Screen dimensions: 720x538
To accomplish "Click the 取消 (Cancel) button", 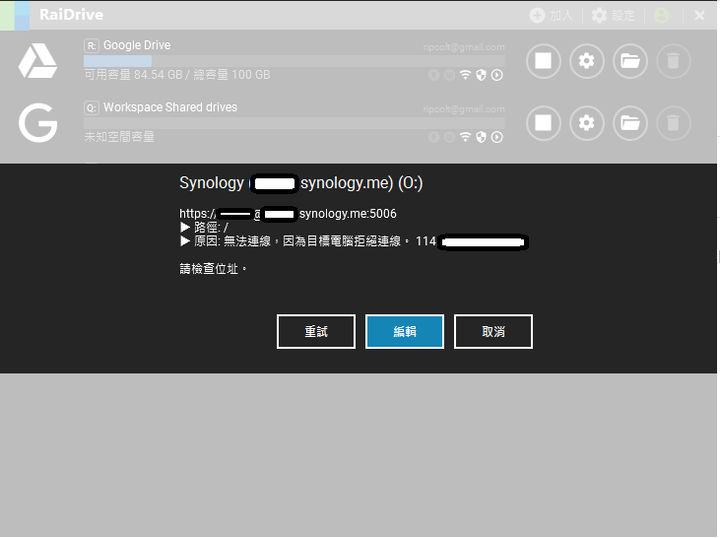I will tap(493, 331).
